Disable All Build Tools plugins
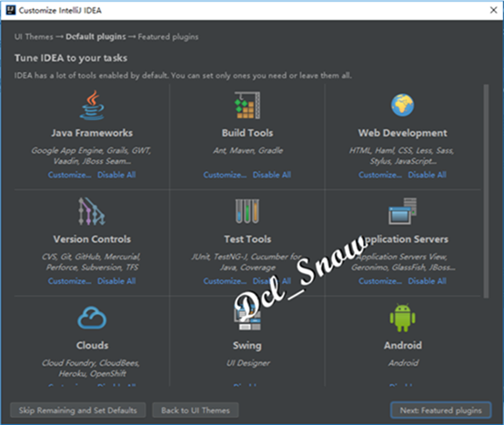 (x=272, y=175)
